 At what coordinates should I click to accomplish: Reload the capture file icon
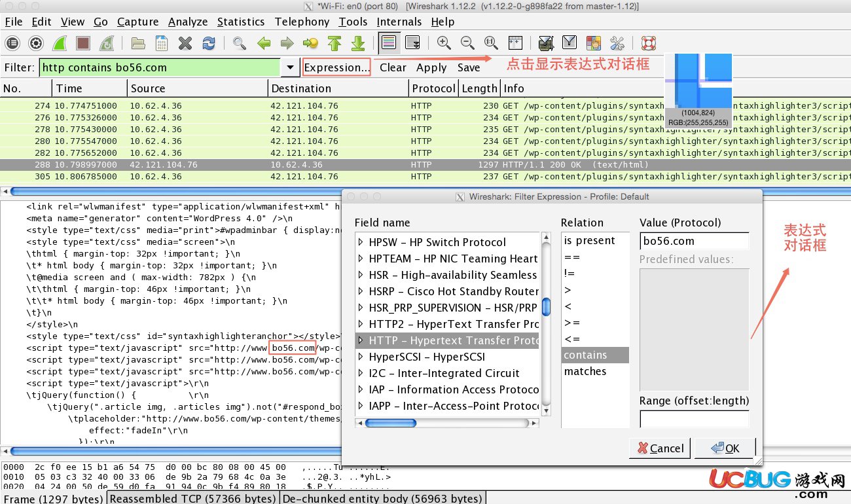click(x=209, y=43)
